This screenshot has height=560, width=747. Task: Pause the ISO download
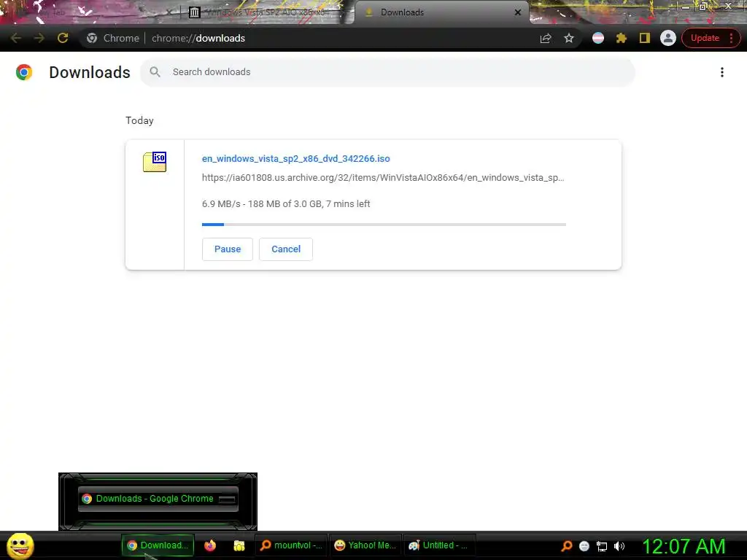pos(228,249)
